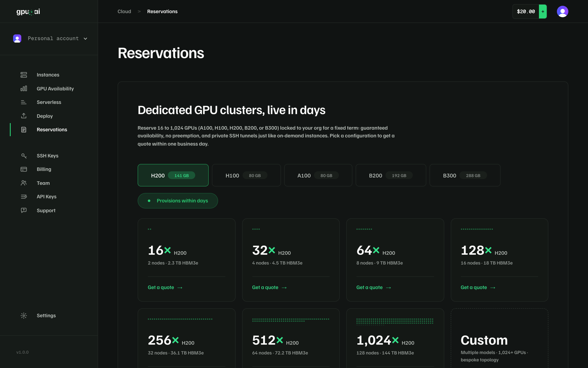Screen dimensions: 588x368
Task: Click the Billing card icon
Action: (x=24, y=169)
